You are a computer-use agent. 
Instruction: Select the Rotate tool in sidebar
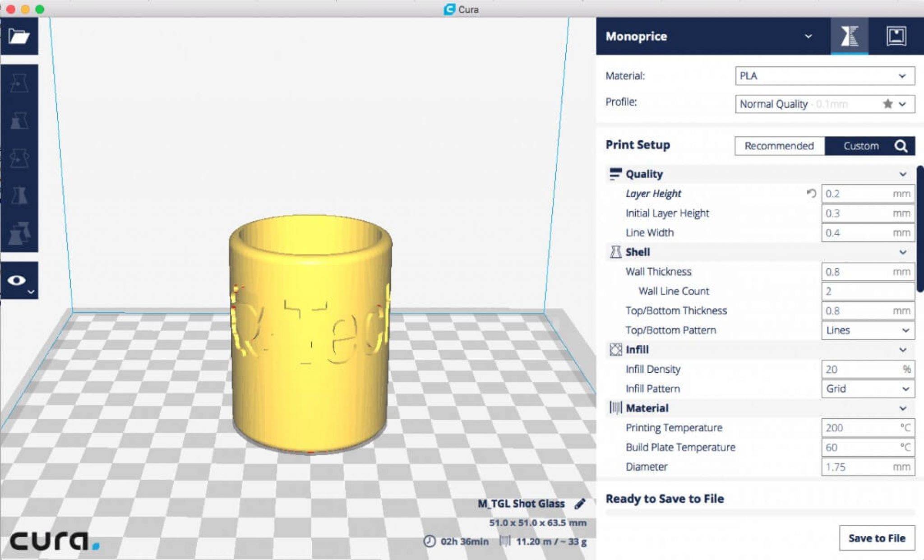[x=19, y=158]
